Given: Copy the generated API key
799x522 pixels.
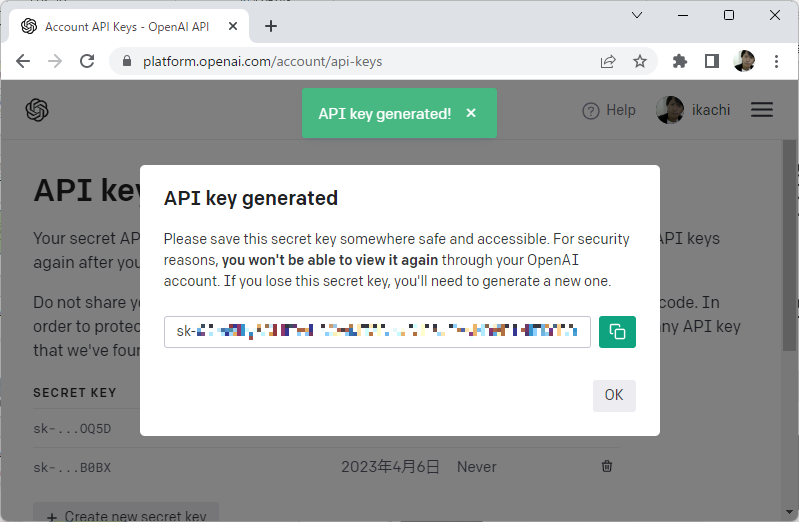Looking at the screenshot, I should (x=617, y=332).
